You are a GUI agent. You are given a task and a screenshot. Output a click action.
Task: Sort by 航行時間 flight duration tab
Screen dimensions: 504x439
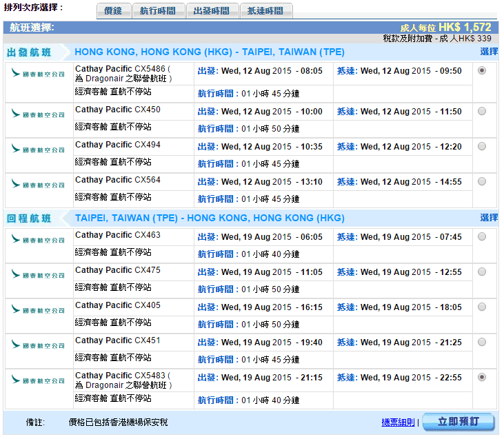click(x=157, y=11)
